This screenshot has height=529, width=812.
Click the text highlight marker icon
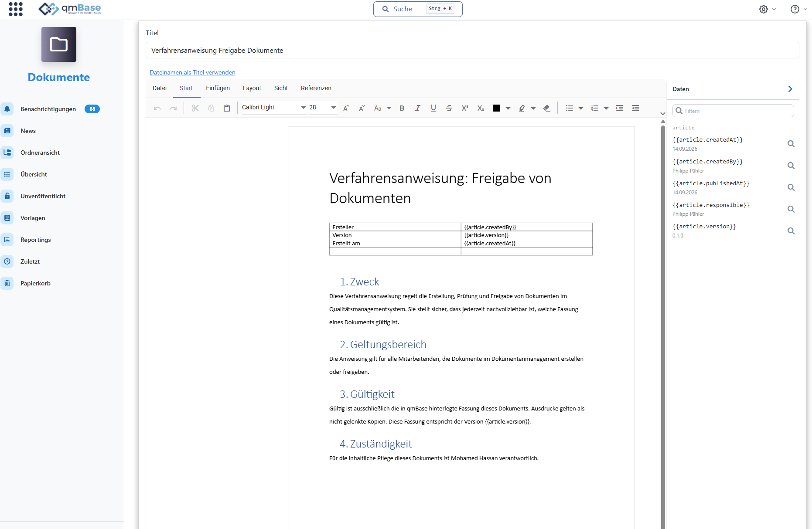coord(522,108)
